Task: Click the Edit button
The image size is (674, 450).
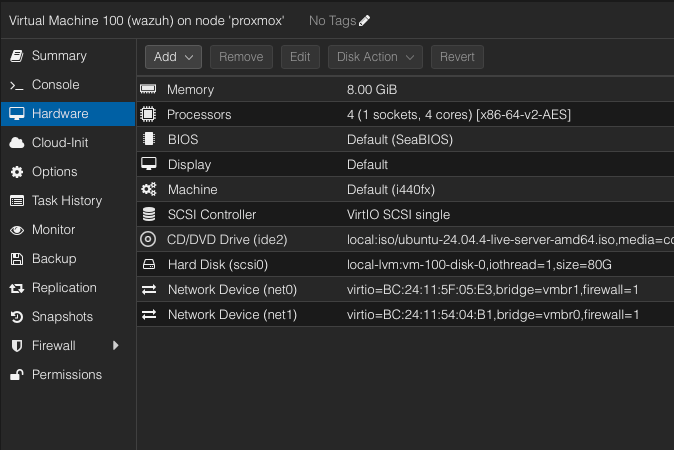Action: click(300, 57)
